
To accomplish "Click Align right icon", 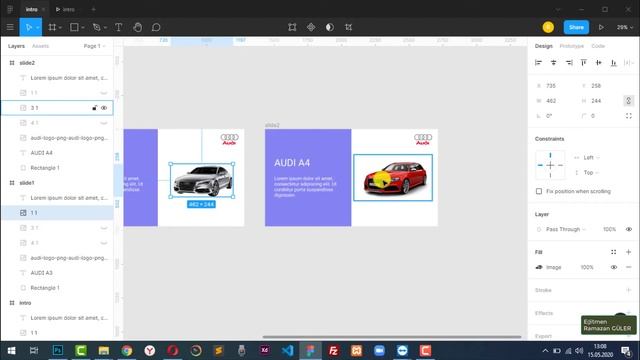I will tap(569, 62).
